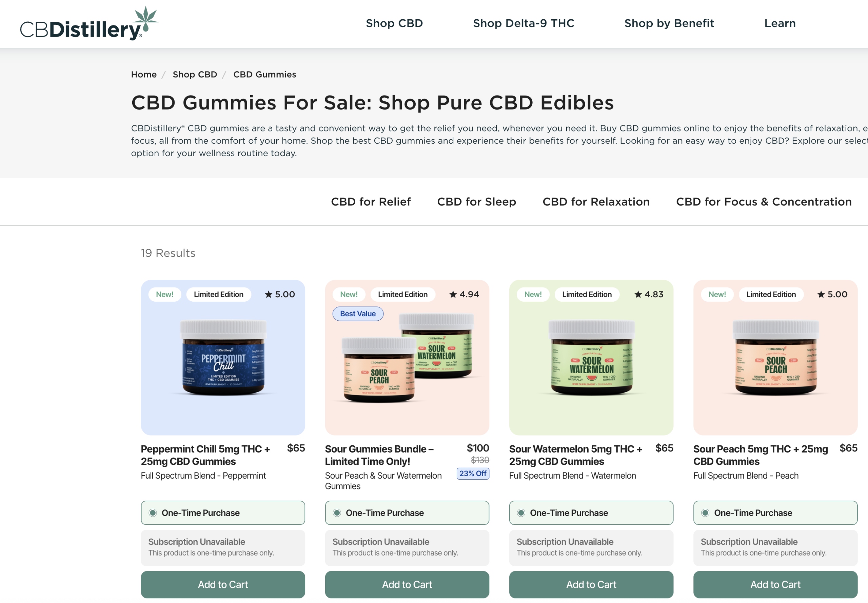
Task: Open the Shop Delta-9 THC menu
Action: [524, 23]
